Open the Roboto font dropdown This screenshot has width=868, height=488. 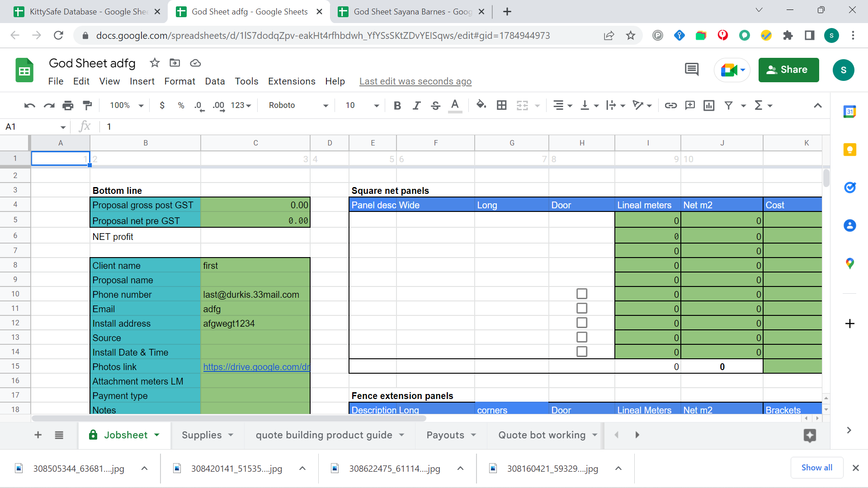pyautogui.click(x=298, y=105)
